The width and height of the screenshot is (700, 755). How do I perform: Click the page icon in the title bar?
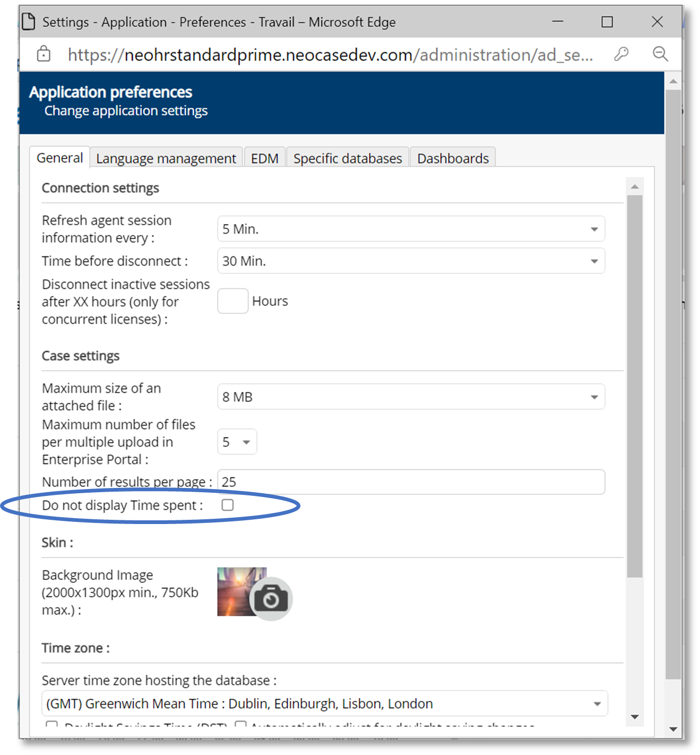click(x=29, y=22)
